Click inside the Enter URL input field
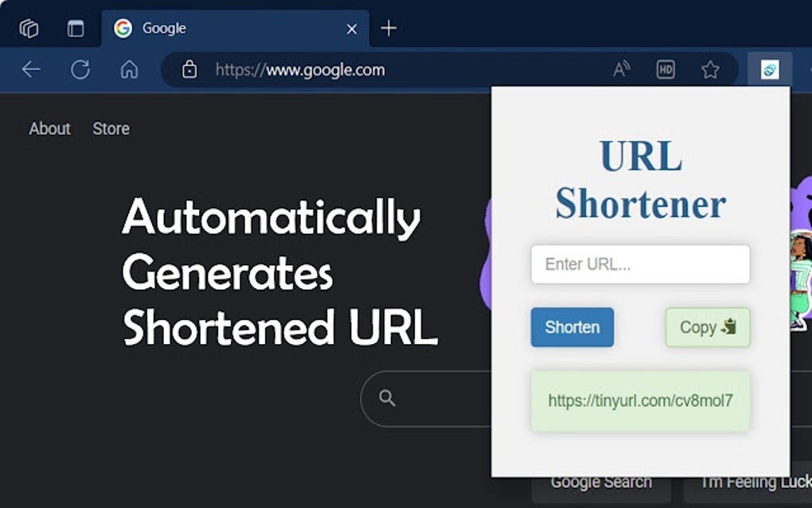 click(640, 264)
